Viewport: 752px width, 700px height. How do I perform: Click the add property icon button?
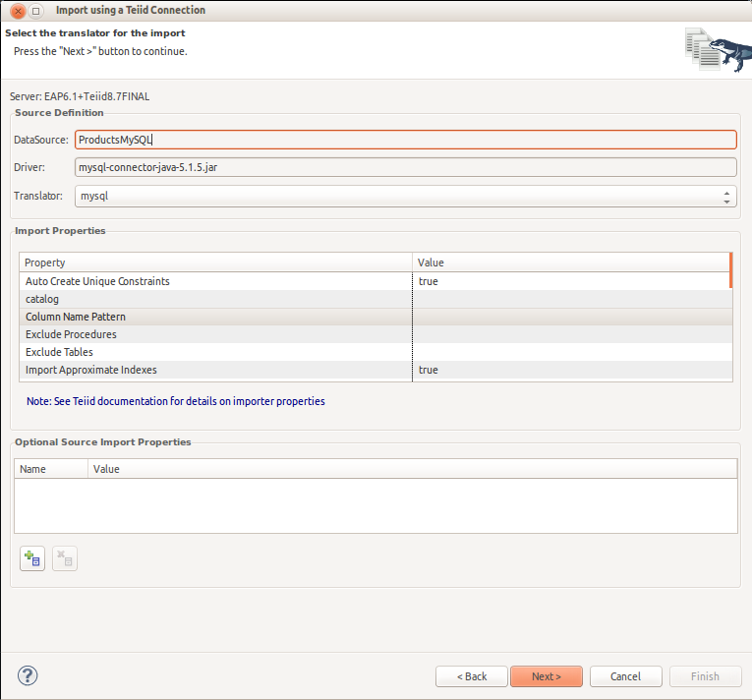[32, 559]
